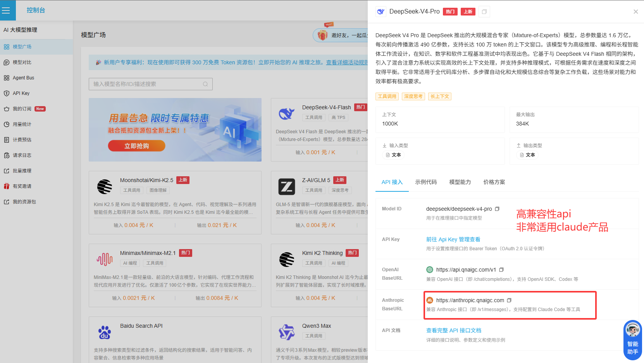Switch to the 价格方案 tab
Image resolution: width=644 pixels, height=363 pixels.
pos(494,182)
